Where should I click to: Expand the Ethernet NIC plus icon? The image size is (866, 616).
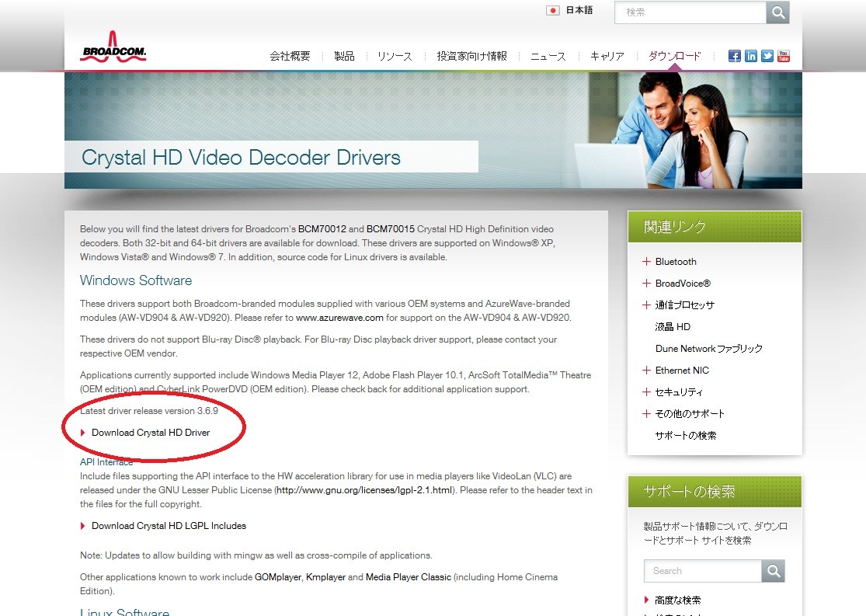pos(647,371)
